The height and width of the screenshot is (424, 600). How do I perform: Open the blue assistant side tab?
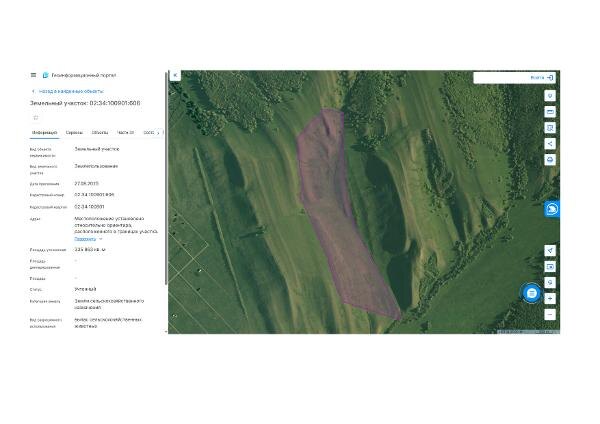552,209
